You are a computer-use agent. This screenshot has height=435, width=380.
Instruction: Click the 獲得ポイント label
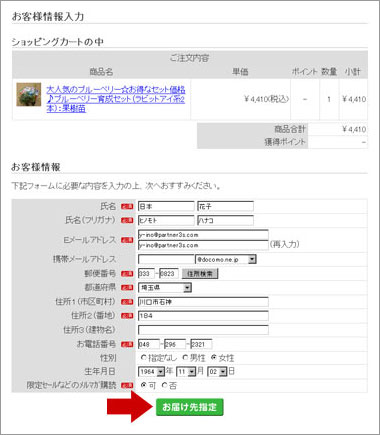click(x=285, y=142)
